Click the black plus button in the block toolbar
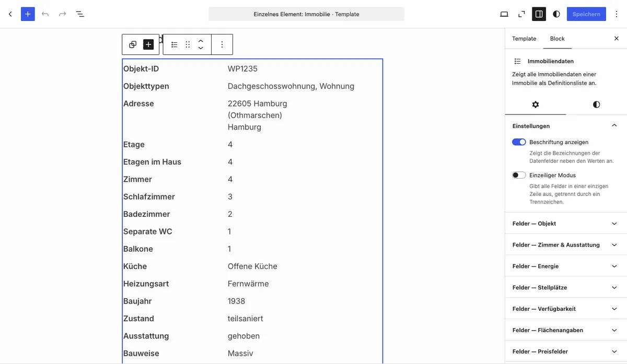This screenshot has width=627, height=364. [x=148, y=44]
